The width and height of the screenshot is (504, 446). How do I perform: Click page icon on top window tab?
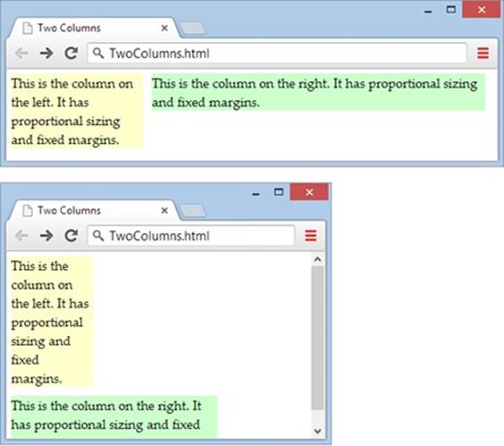[x=28, y=28]
